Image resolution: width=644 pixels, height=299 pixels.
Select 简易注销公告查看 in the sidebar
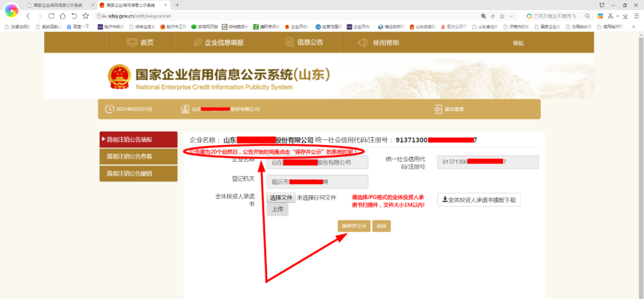coord(138,156)
